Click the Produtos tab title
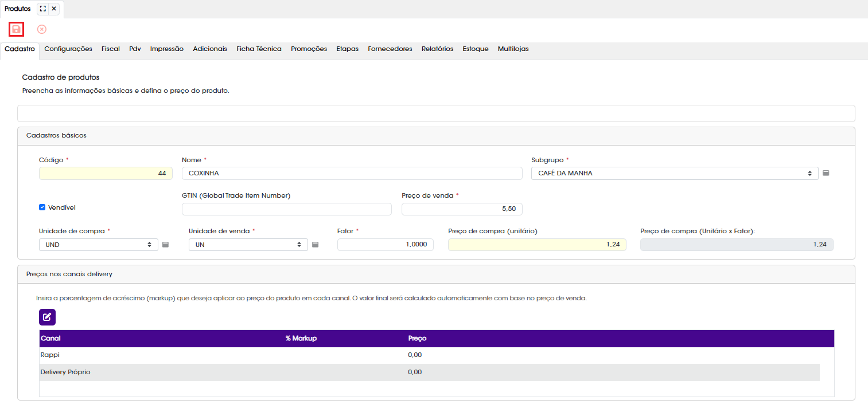This screenshot has height=404, width=868. coord(18,9)
